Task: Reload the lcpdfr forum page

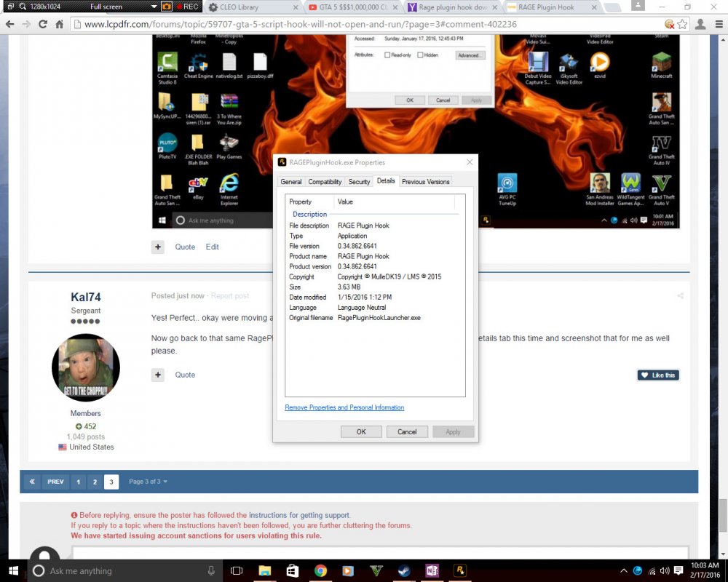Action: [x=43, y=24]
